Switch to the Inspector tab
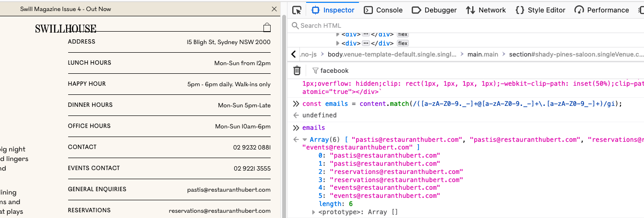The height and width of the screenshot is (218, 644). 333,10
